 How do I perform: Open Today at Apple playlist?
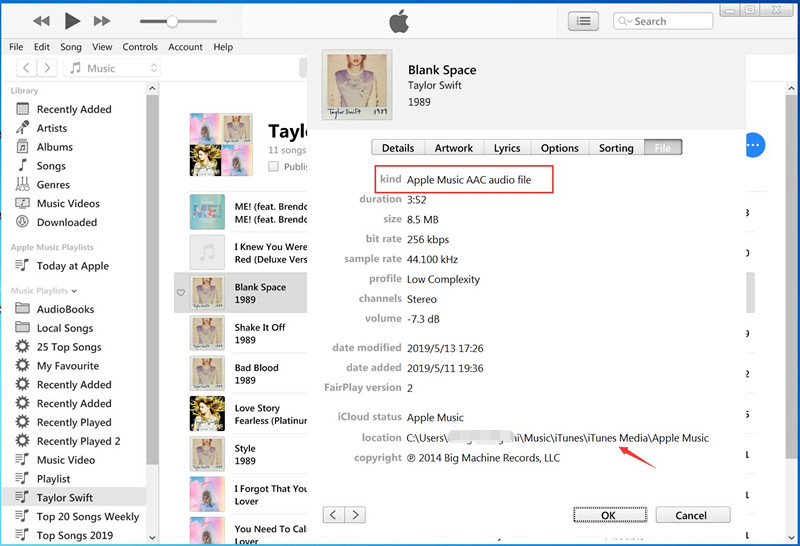click(72, 266)
